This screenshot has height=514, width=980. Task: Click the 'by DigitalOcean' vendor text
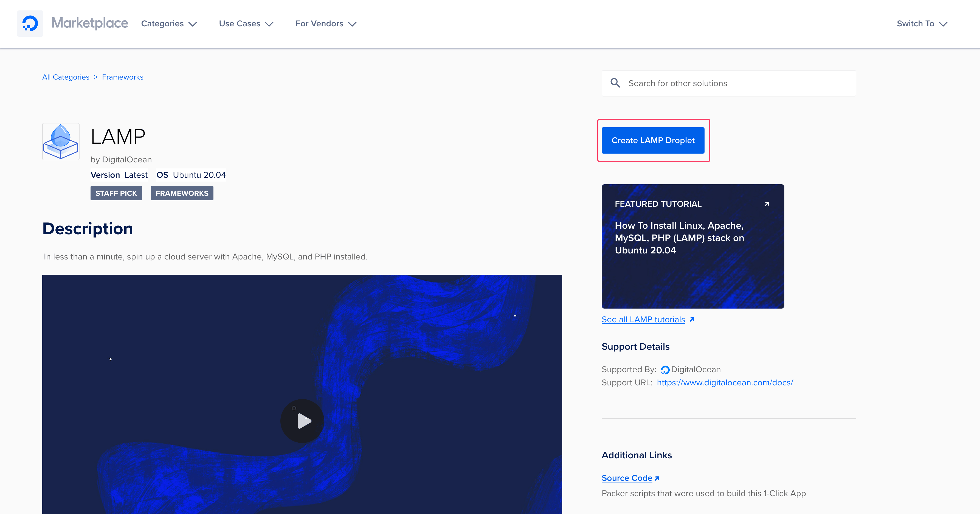[x=121, y=160]
